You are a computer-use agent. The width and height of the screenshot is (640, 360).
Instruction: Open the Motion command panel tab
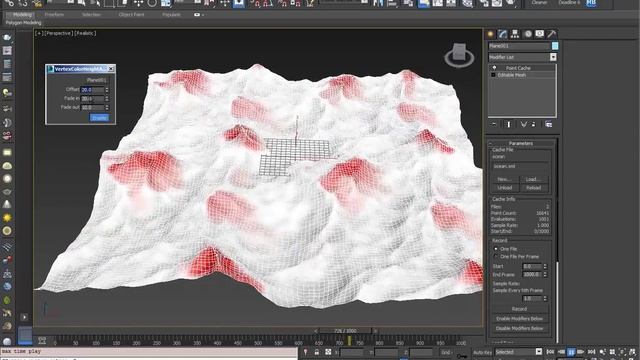point(528,34)
